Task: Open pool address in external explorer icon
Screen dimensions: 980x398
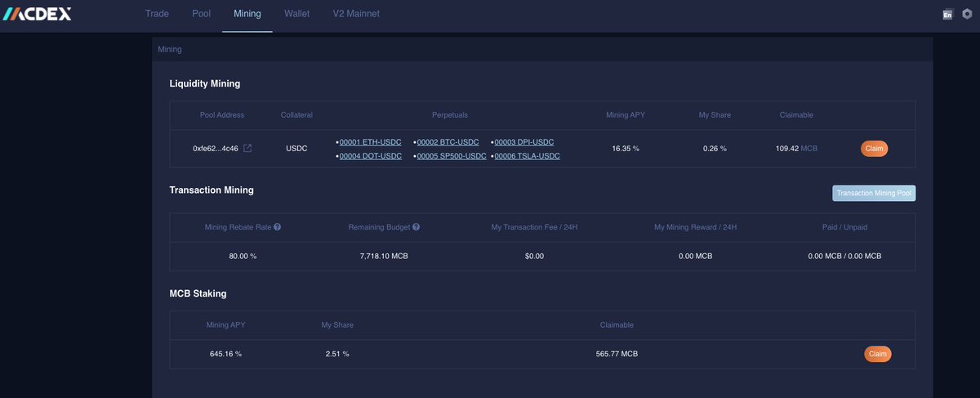Action: (247, 149)
